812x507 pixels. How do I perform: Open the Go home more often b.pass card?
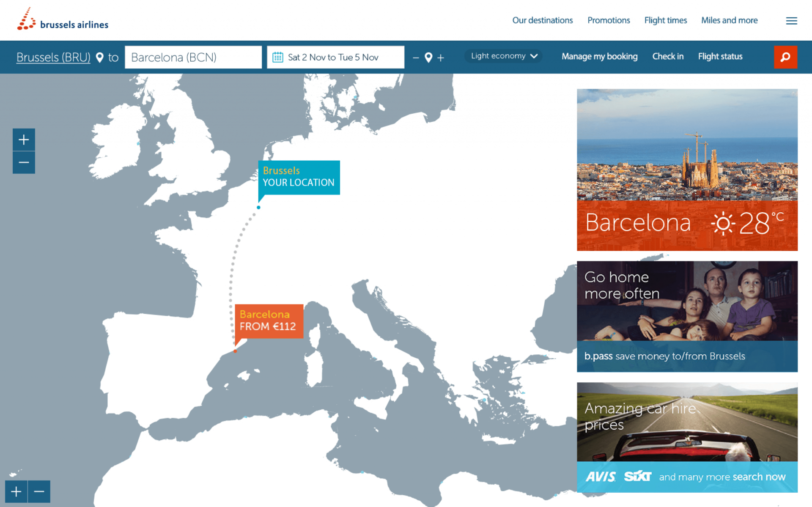(687, 316)
